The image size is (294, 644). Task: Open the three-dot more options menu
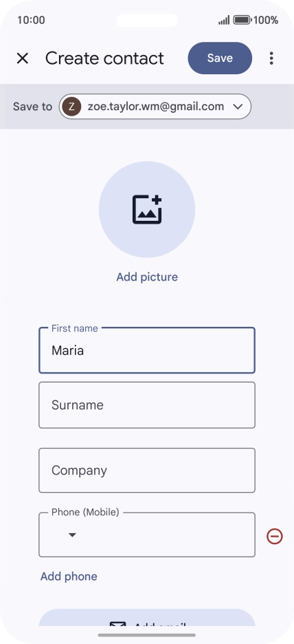[x=271, y=58]
